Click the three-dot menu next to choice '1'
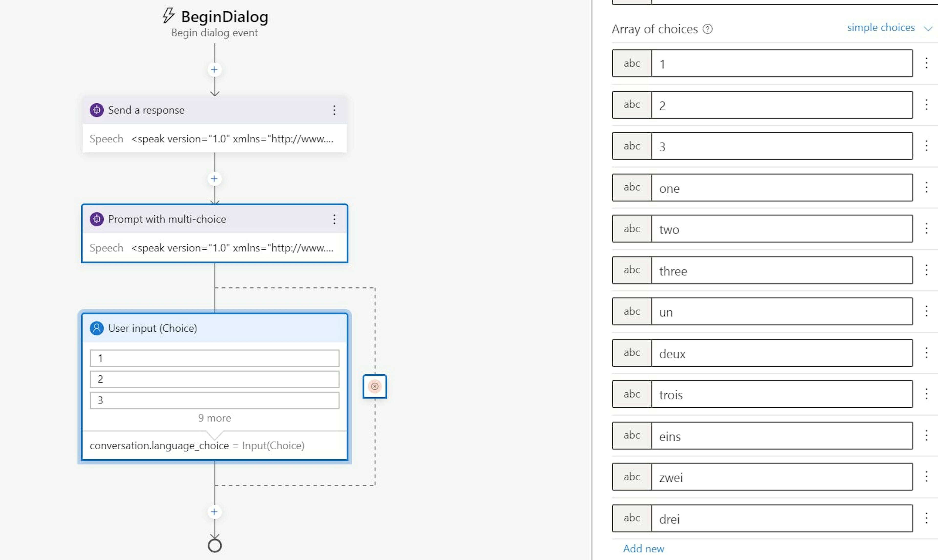The height and width of the screenshot is (560, 938). coord(927,63)
